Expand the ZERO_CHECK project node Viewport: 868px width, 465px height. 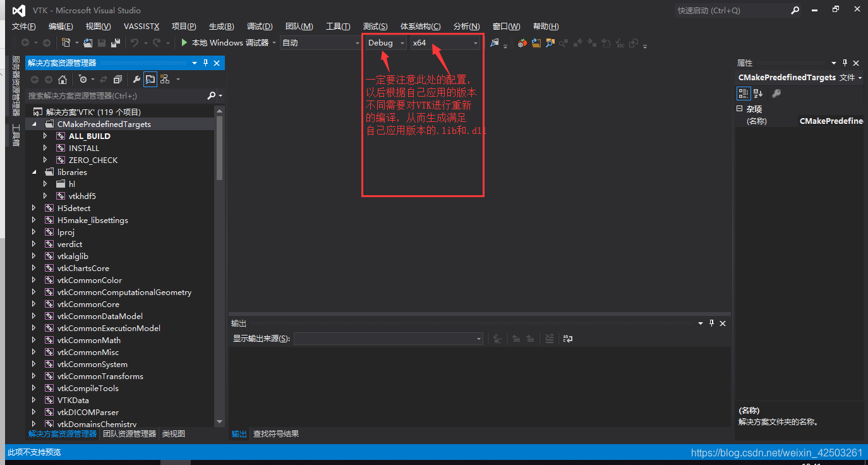tap(45, 160)
